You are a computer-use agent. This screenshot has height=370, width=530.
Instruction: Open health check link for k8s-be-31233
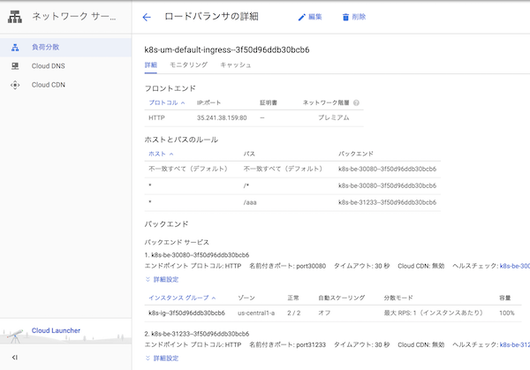click(x=515, y=345)
